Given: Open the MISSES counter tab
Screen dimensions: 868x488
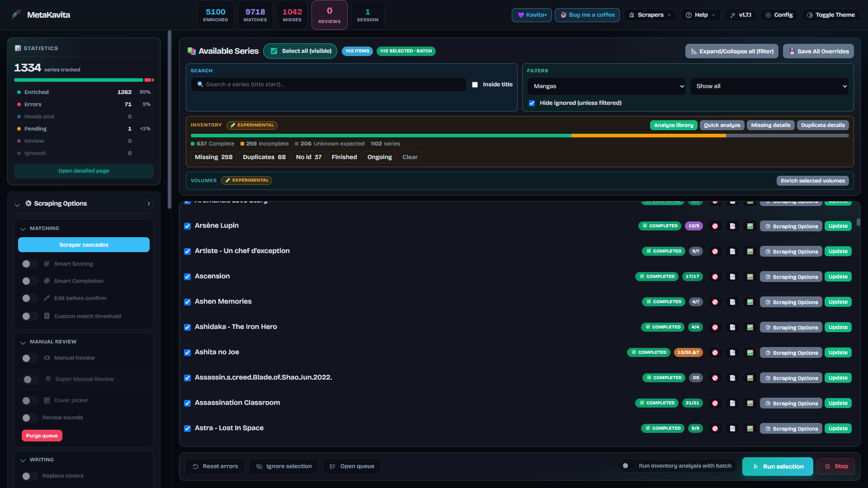Looking at the screenshot, I should click(292, 15).
